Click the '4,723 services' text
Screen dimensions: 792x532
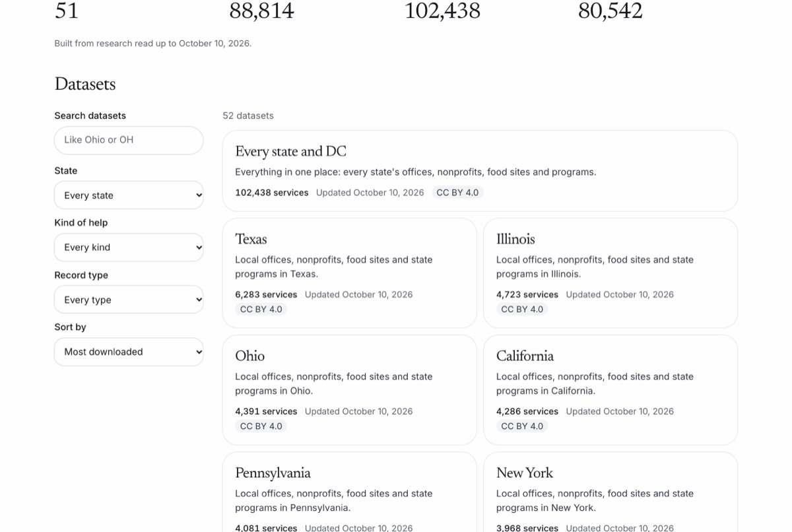tap(527, 294)
